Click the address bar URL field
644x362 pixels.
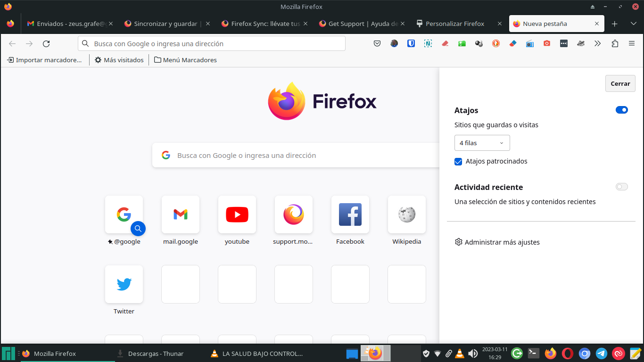[212, 43]
